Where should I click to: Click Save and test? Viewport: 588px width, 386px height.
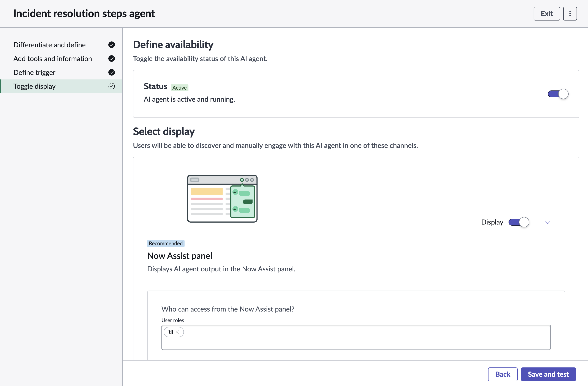548,374
